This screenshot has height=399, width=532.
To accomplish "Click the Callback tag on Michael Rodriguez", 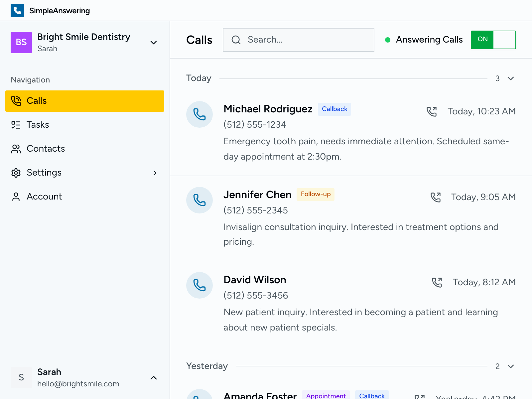I will pyautogui.click(x=334, y=109).
